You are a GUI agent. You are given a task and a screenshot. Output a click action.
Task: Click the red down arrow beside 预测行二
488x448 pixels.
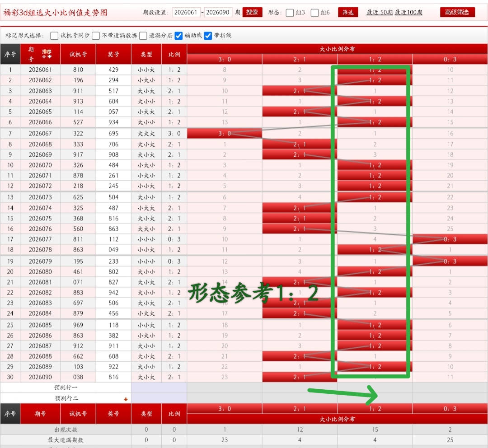click(126, 399)
